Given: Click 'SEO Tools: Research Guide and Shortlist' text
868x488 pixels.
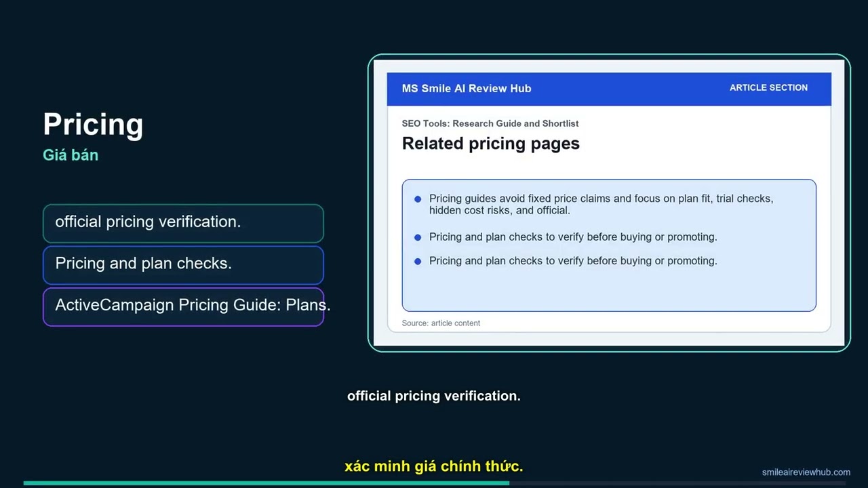Looking at the screenshot, I should click(490, 123).
